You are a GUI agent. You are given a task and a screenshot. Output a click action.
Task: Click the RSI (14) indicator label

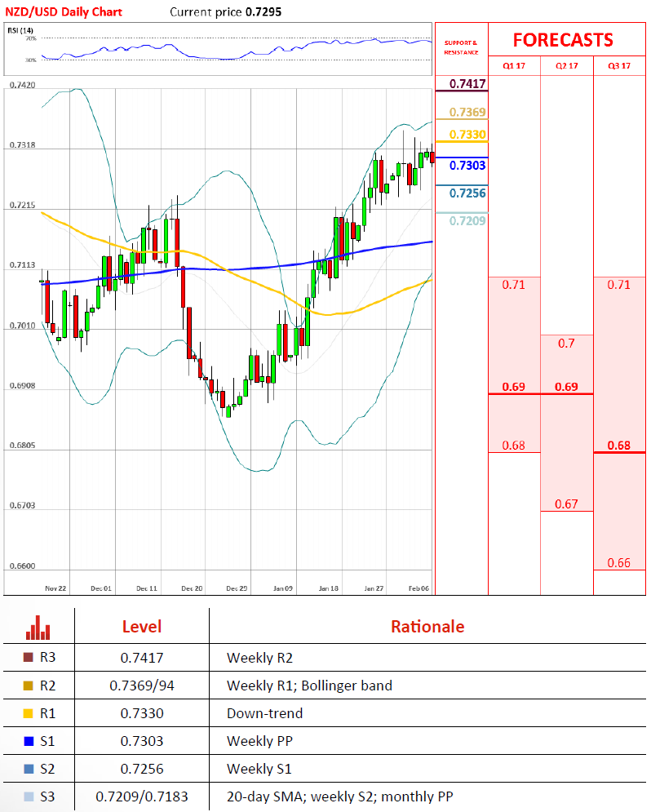20,30
